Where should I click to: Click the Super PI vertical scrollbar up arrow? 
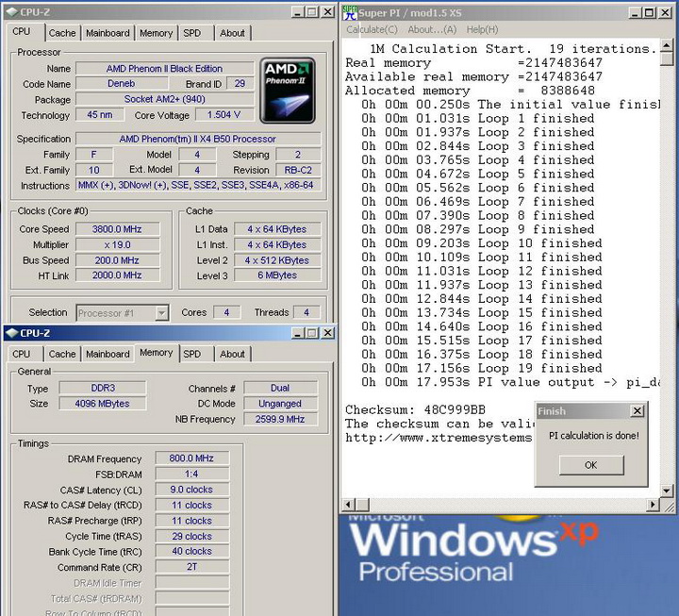(x=667, y=45)
